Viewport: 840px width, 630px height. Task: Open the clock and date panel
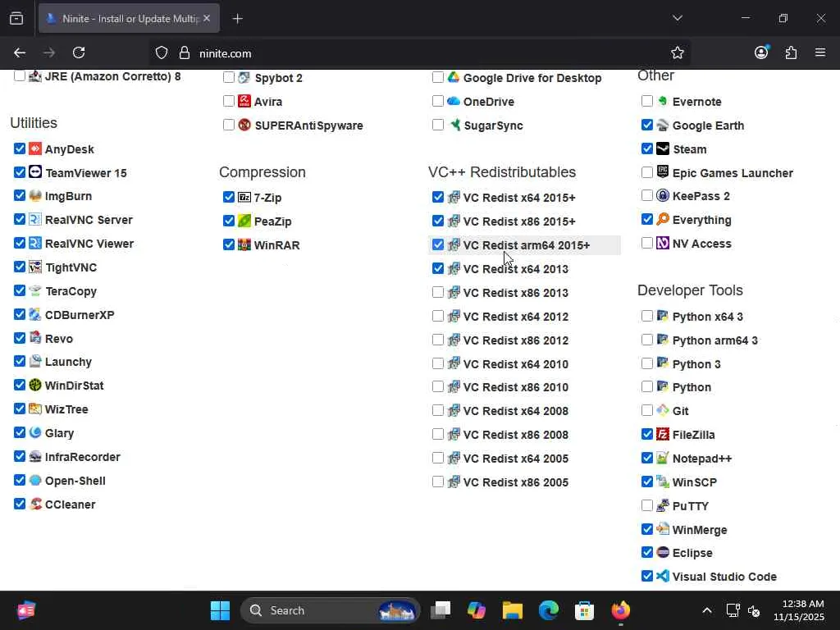pos(798,610)
